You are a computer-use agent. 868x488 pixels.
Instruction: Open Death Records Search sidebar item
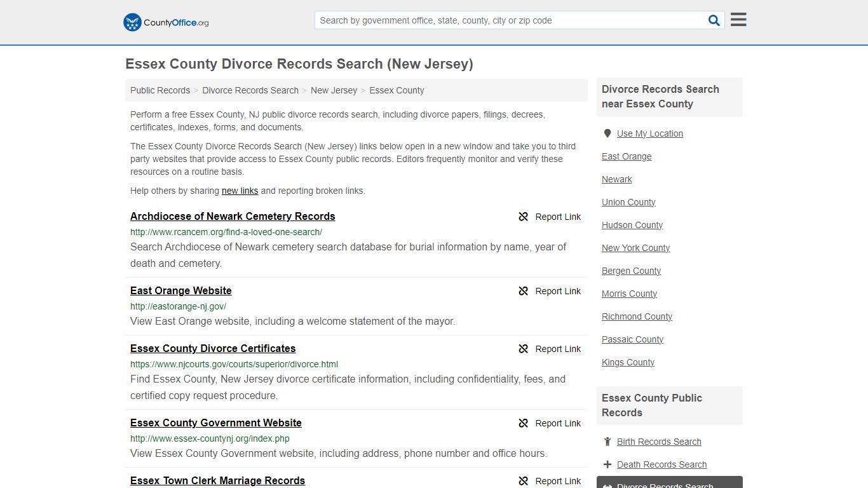(661, 464)
